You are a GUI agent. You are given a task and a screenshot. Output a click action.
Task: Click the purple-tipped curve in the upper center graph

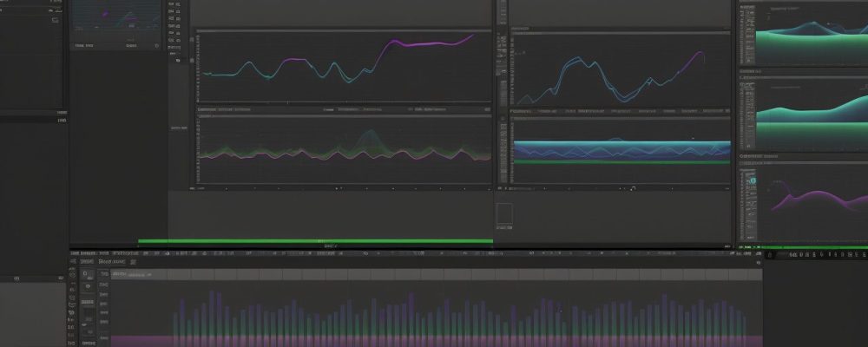click(339, 60)
